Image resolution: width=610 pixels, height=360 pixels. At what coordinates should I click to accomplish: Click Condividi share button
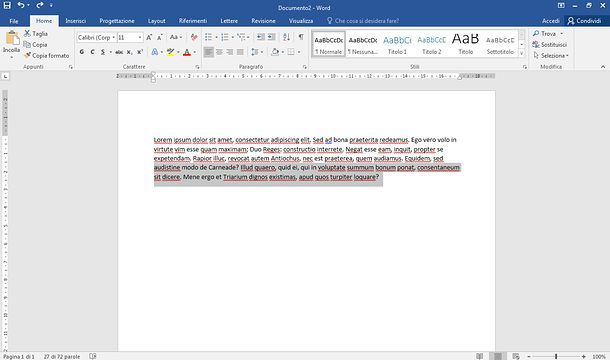[x=585, y=21]
